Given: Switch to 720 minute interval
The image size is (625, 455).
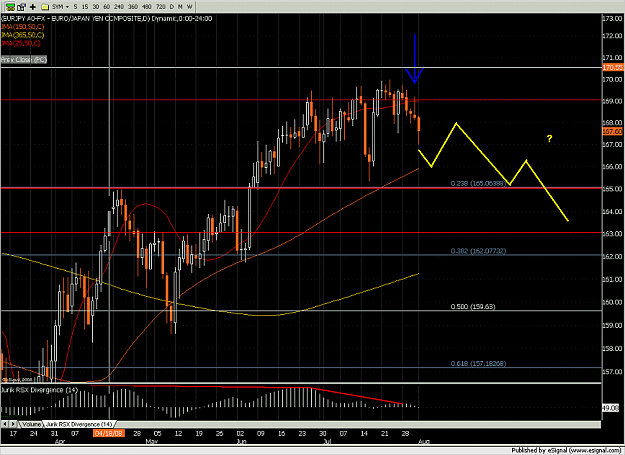Looking at the screenshot, I should click(161, 7).
